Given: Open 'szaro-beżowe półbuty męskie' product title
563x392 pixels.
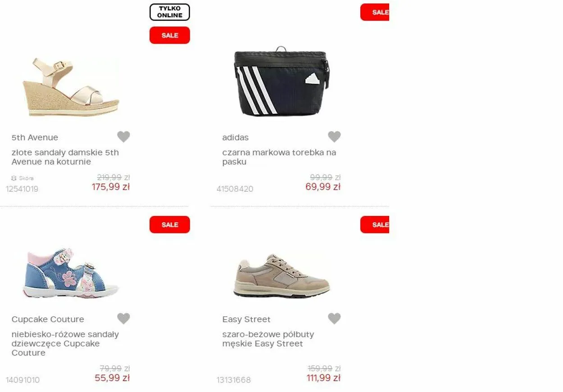Looking at the screenshot, I should [x=268, y=339].
